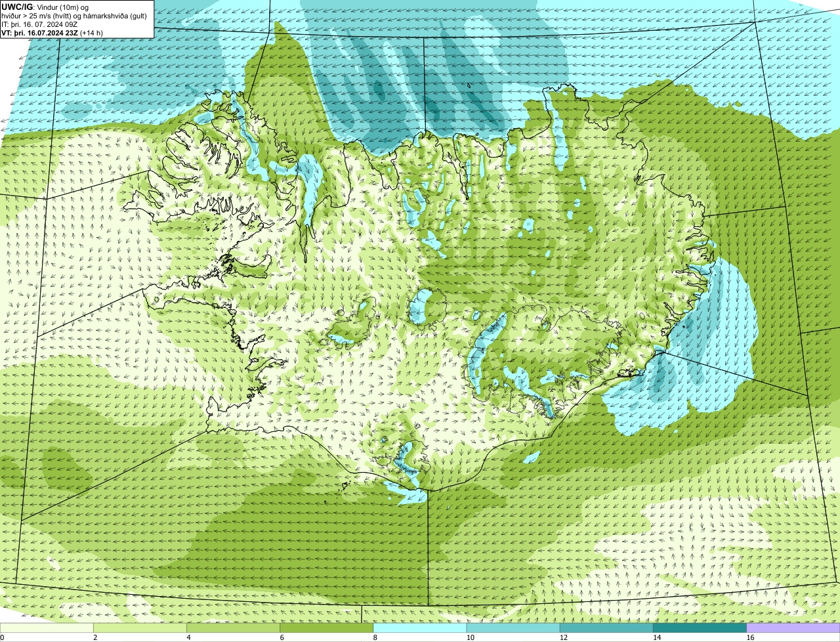Click the '2' colorbar tick label

95,637
